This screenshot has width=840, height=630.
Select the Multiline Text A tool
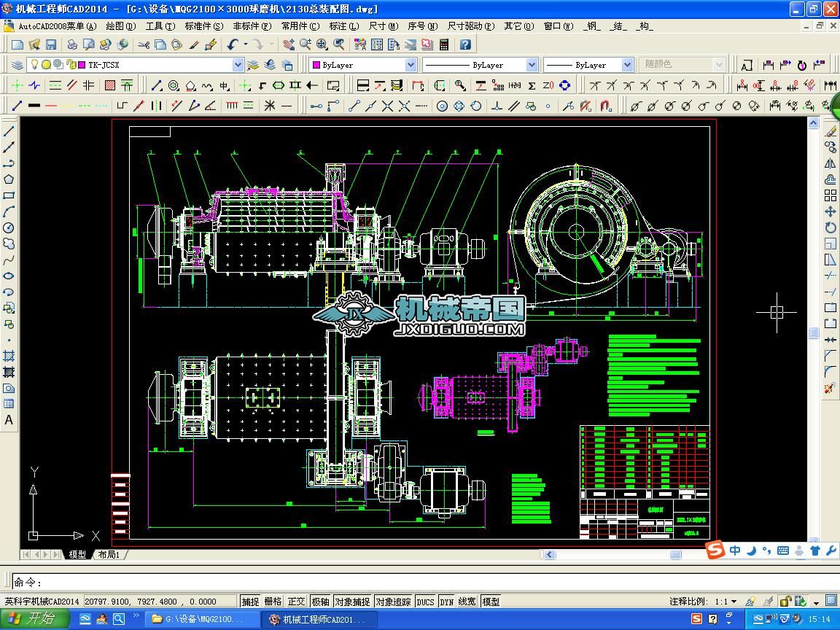[x=9, y=420]
